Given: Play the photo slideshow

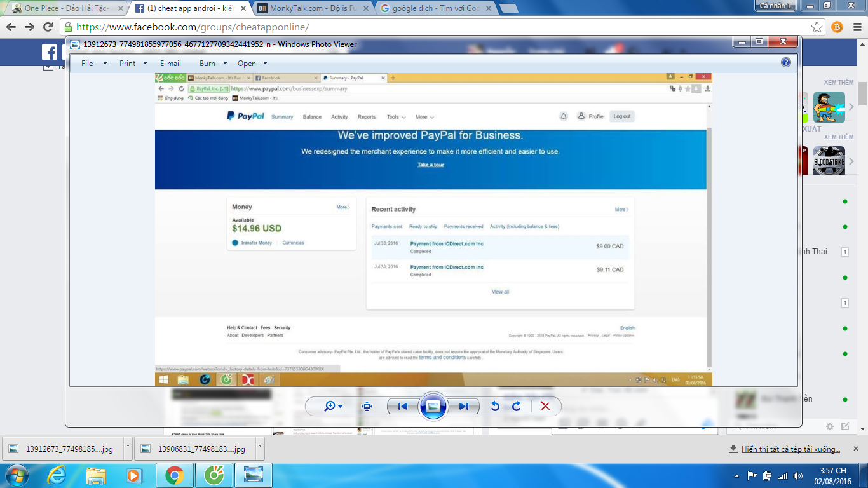Looking at the screenshot, I should 433,407.
